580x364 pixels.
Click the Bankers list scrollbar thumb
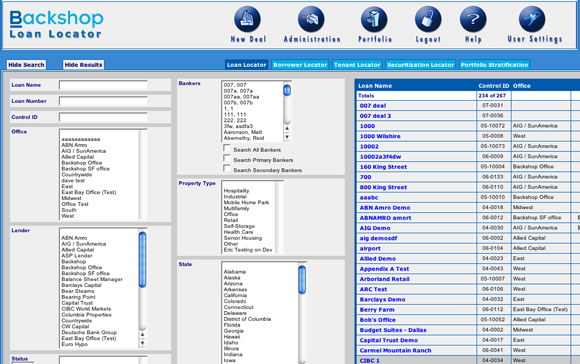coord(287,90)
